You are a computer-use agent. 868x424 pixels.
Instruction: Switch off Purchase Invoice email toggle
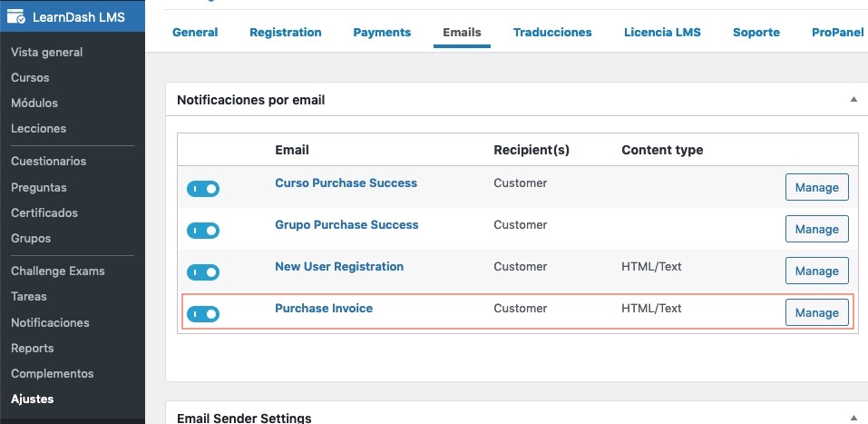[203, 314]
